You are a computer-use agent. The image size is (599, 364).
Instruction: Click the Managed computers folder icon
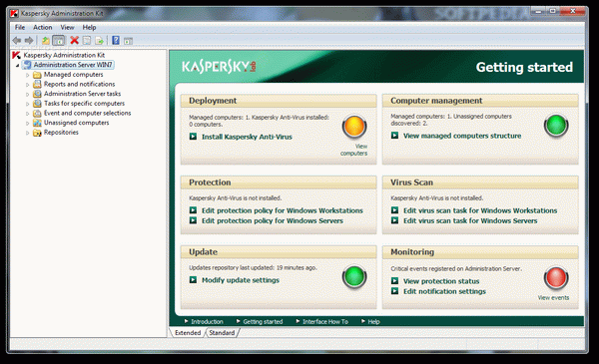click(x=37, y=75)
